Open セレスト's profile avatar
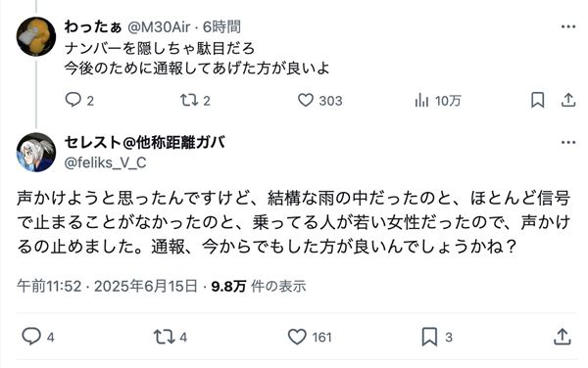Viewport: 588px width, 368px height. 36,153
